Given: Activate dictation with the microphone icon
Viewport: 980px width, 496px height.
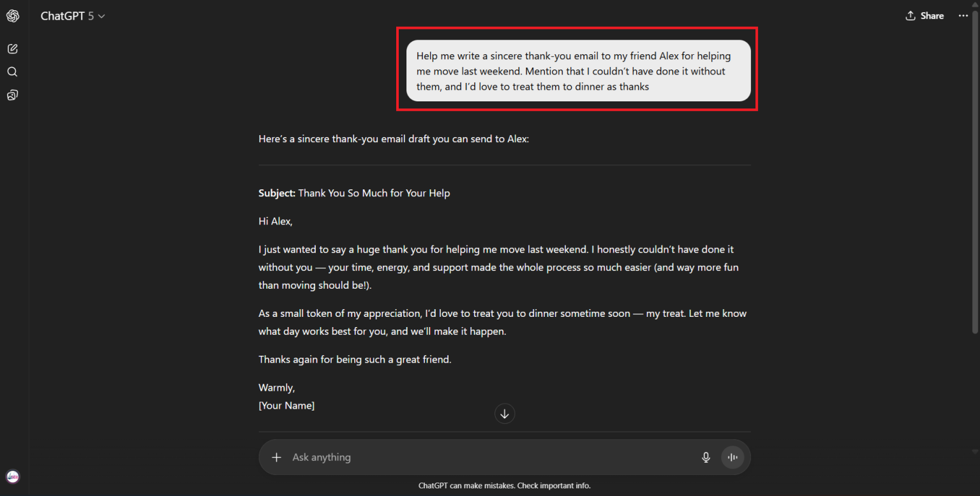Looking at the screenshot, I should coord(706,457).
